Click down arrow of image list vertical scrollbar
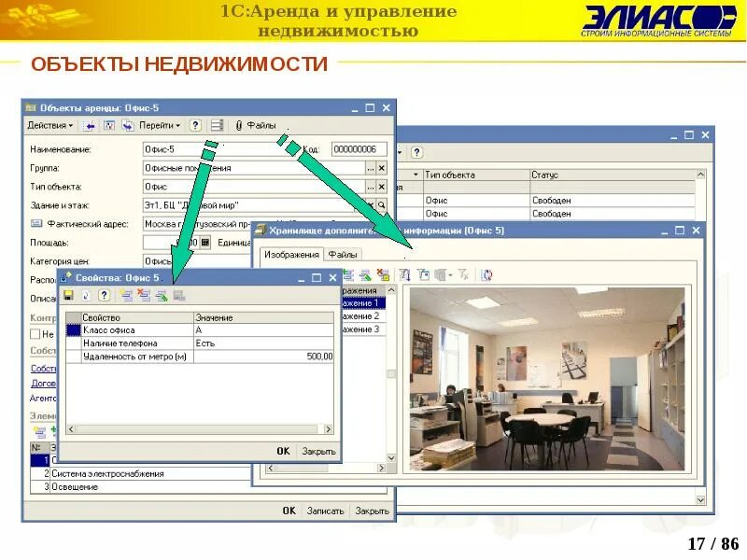Image resolution: width=747 pixels, height=560 pixels. 391,458
